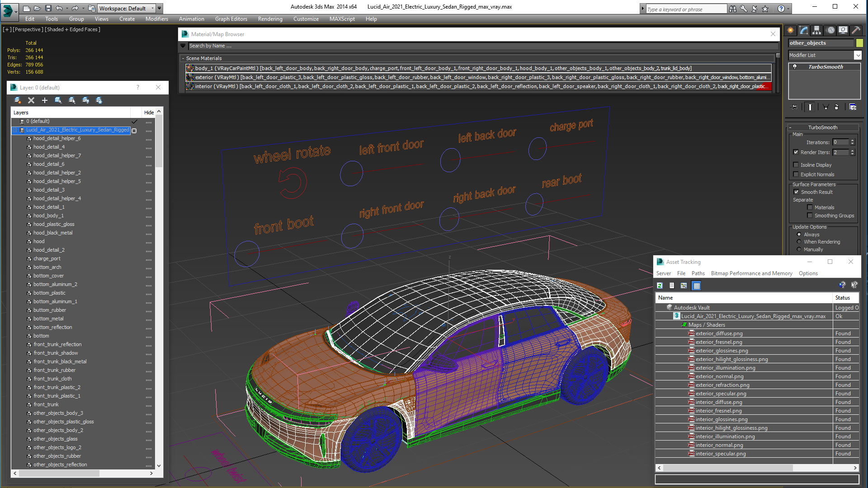Open the Utilities hammer panel tab

click(856, 30)
